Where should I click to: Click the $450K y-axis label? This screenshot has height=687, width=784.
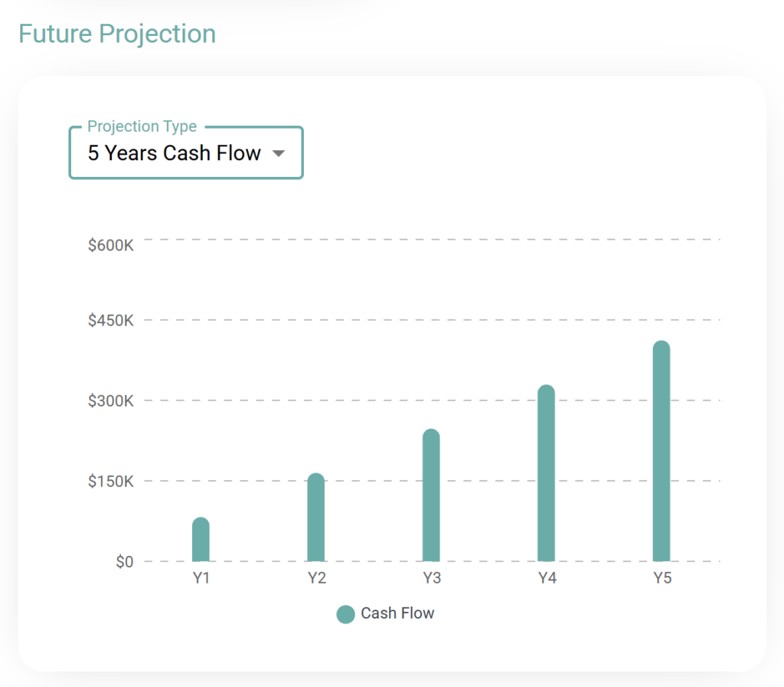click(x=111, y=320)
